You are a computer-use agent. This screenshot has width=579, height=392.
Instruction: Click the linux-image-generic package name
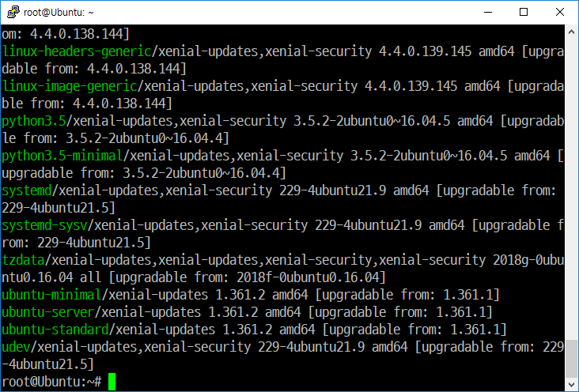(x=70, y=86)
